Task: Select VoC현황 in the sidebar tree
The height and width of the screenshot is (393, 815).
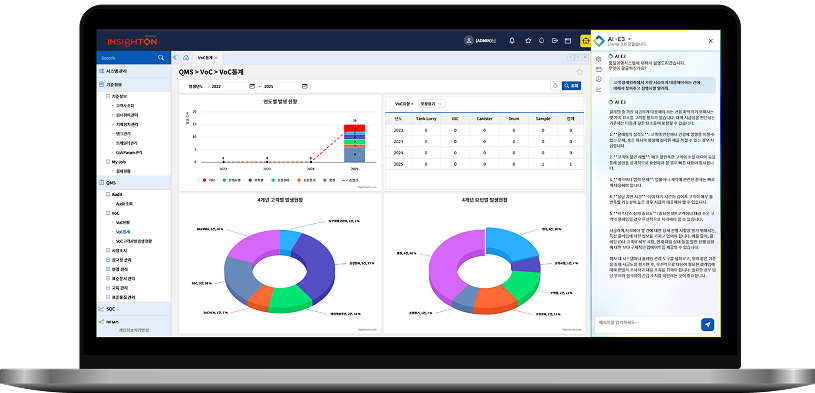Action: click(x=123, y=222)
